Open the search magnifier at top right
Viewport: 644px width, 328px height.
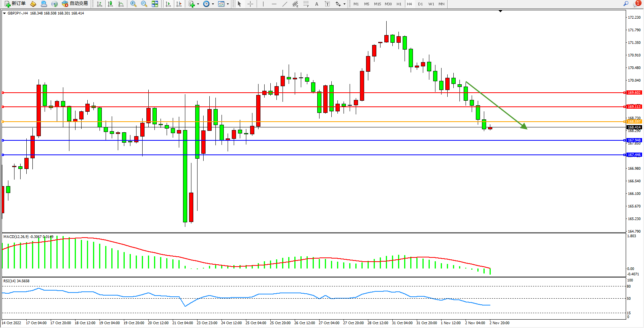tap(626, 4)
